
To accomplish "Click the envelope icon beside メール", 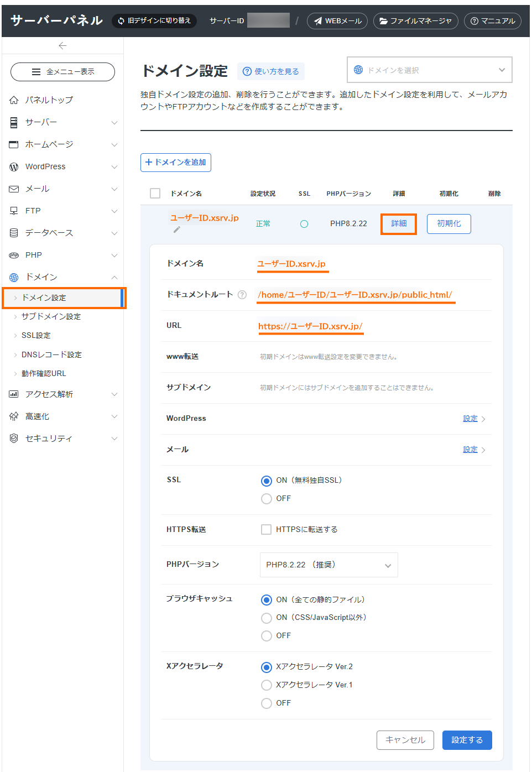I will (14, 189).
